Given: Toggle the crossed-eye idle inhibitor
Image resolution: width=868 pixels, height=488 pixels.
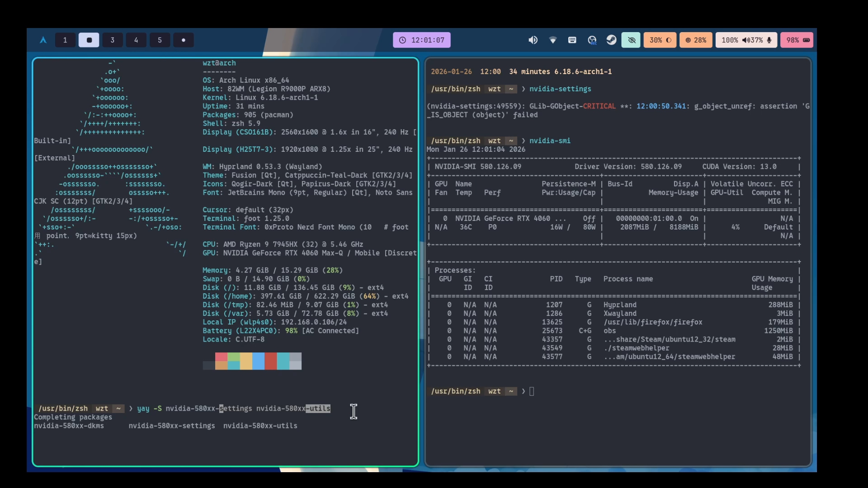Looking at the screenshot, I should (x=631, y=40).
